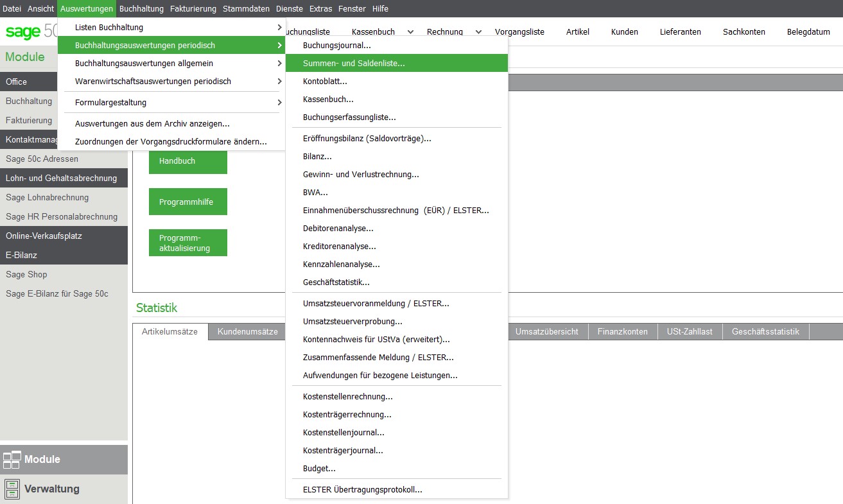
Task: Expand Listen Buchhaltung submenu
Action: tap(171, 27)
